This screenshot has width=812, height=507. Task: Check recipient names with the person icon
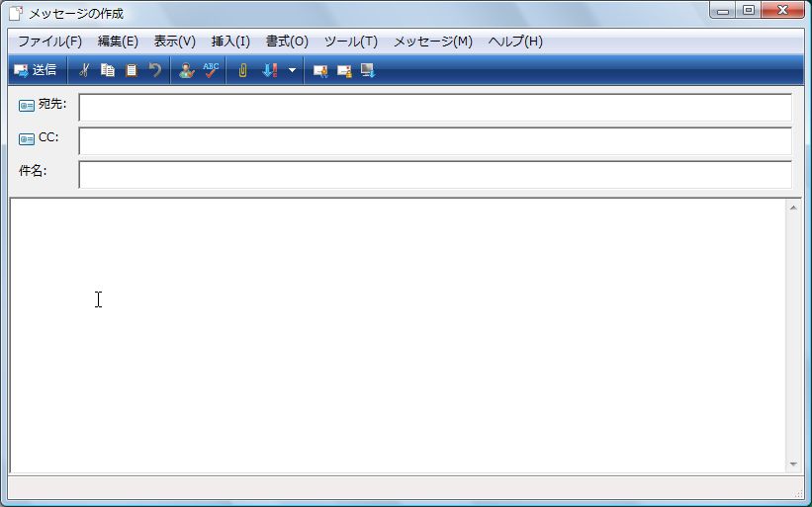(186, 70)
